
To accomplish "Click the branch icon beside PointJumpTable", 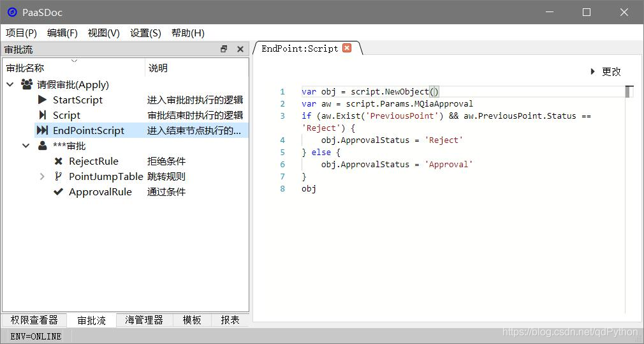I will coord(58,176).
